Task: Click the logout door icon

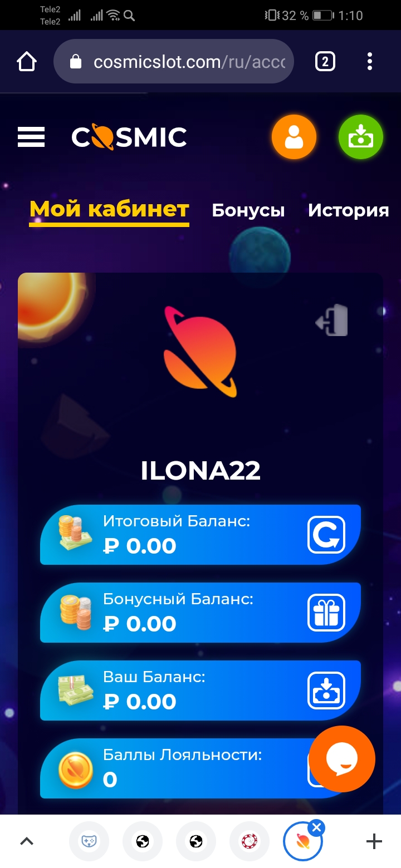Action: point(332,320)
